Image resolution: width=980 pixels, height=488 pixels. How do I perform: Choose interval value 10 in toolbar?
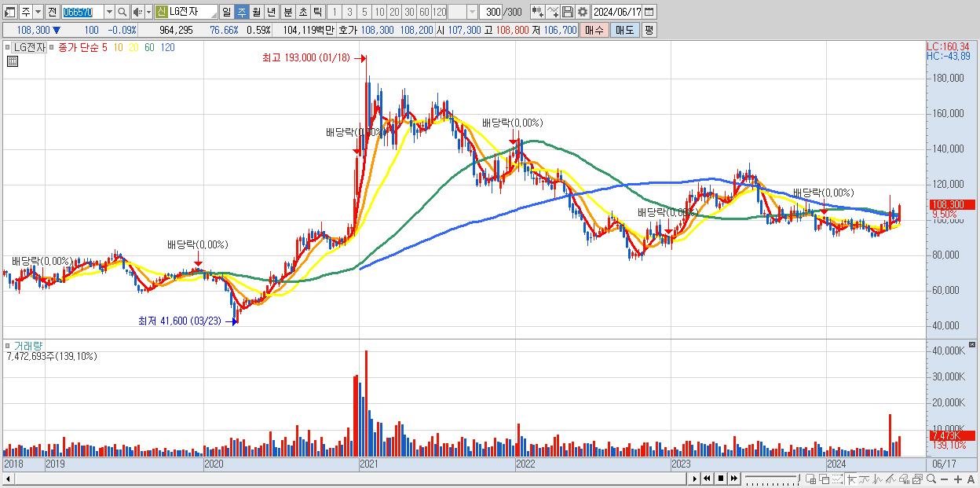tap(379, 12)
